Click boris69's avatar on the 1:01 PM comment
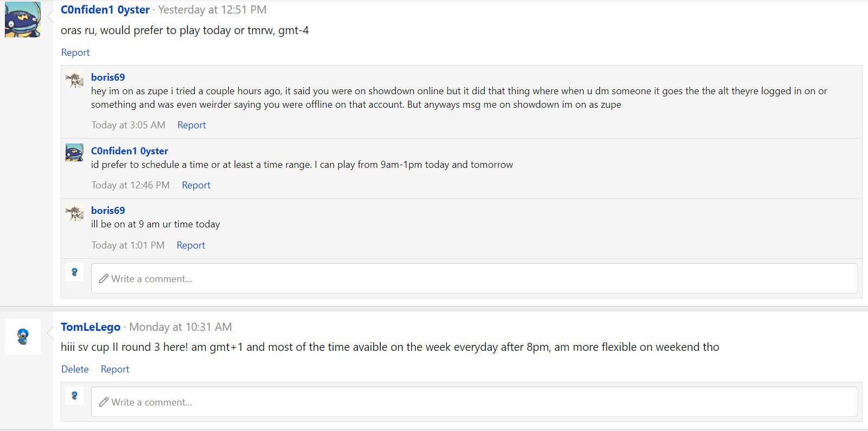Image resolution: width=868 pixels, height=431 pixels. pyautogui.click(x=74, y=213)
